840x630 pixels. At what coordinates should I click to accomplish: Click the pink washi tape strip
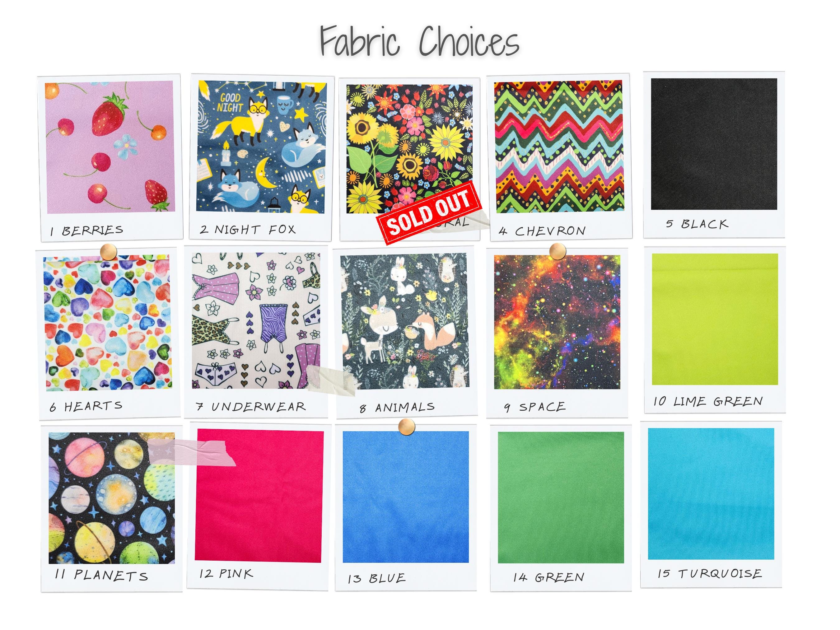point(191,452)
